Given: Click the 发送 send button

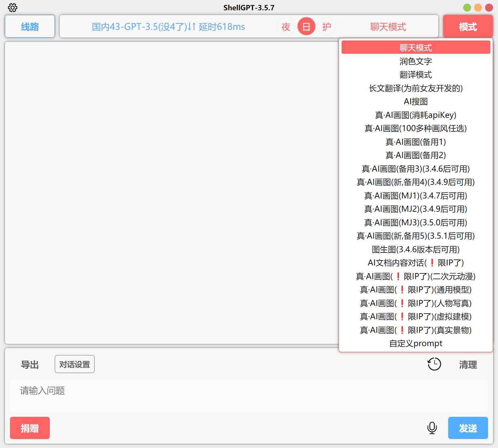Looking at the screenshot, I should [468, 428].
